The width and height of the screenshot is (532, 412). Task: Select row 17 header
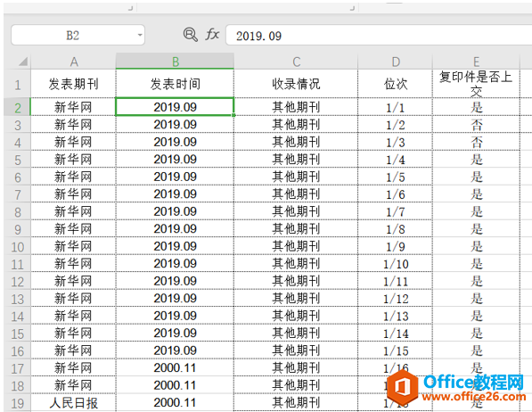pos(17,368)
